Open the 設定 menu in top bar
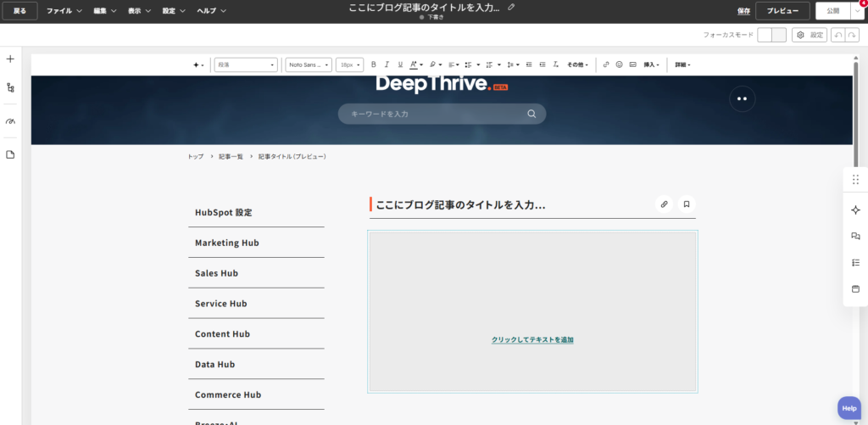Image resolution: width=868 pixels, height=425 pixels. click(x=174, y=10)
